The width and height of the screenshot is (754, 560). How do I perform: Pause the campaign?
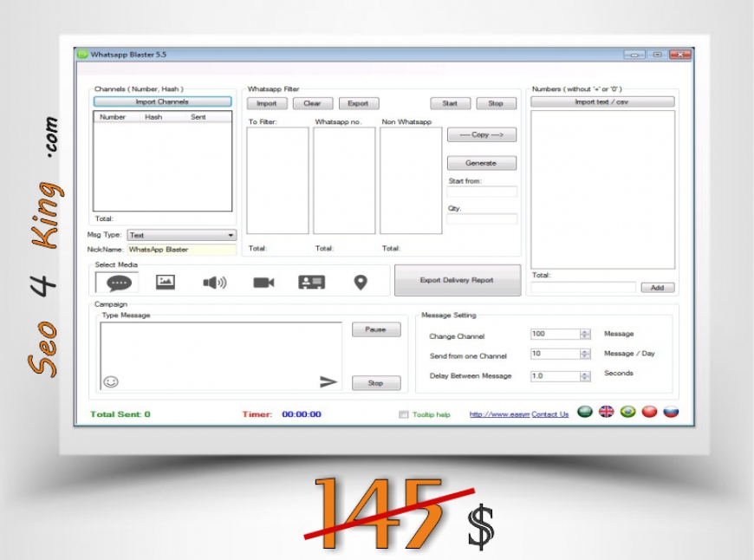[376, 329]
